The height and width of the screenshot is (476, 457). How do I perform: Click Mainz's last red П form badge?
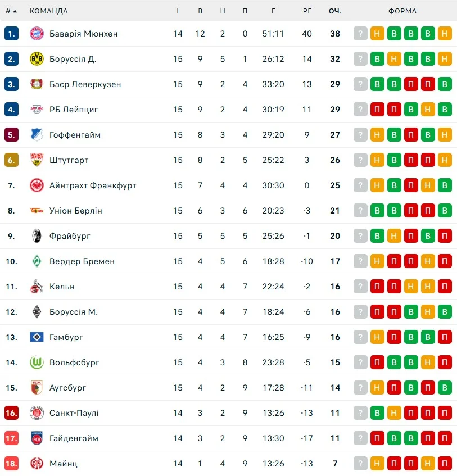point(445,464)
